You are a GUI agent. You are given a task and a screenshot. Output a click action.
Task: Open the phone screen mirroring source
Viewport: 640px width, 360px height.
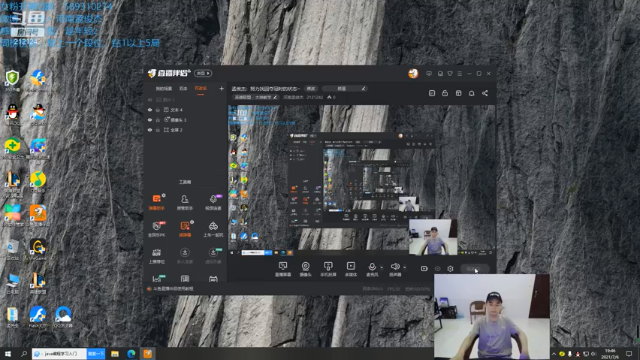328,269
